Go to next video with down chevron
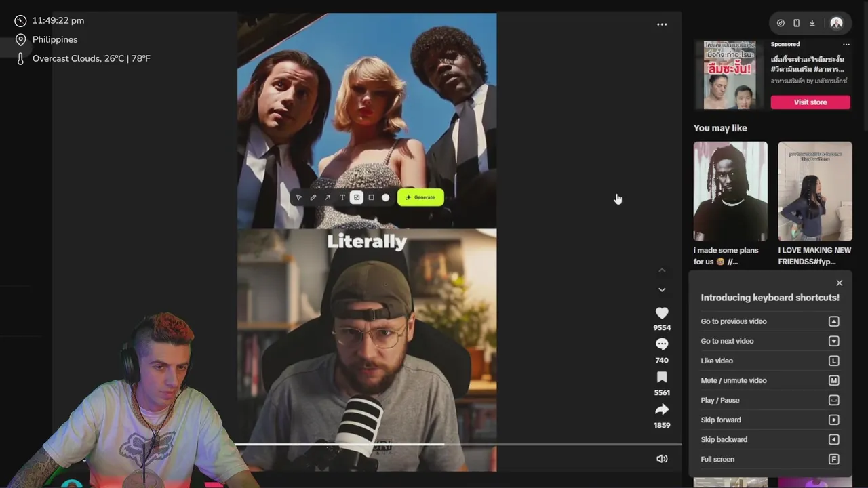Image resolution: width=868 pixels, height=488 pixels. click(x=662, y=290)
